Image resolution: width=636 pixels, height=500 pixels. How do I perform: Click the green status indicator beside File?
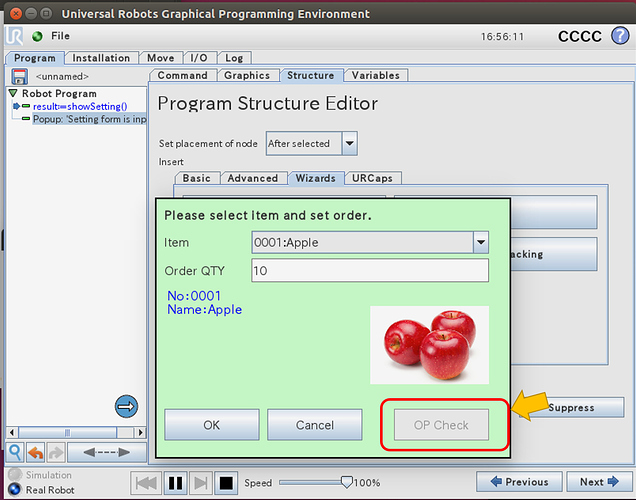point(37,36)
